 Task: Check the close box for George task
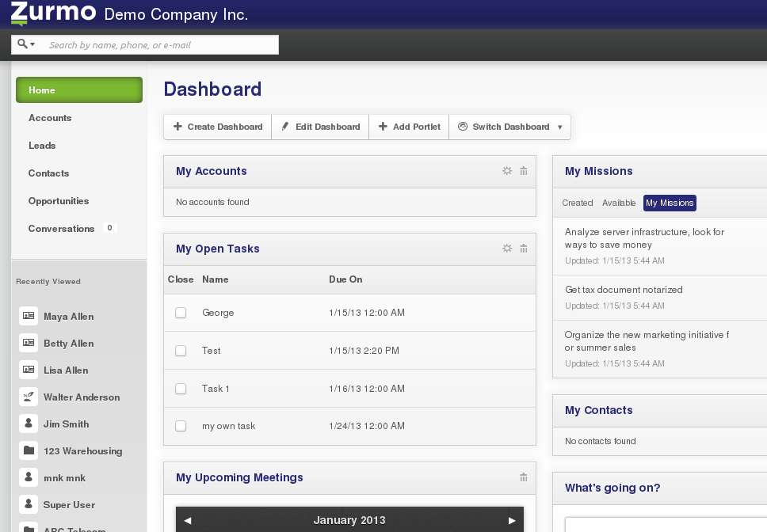[181, 313]
